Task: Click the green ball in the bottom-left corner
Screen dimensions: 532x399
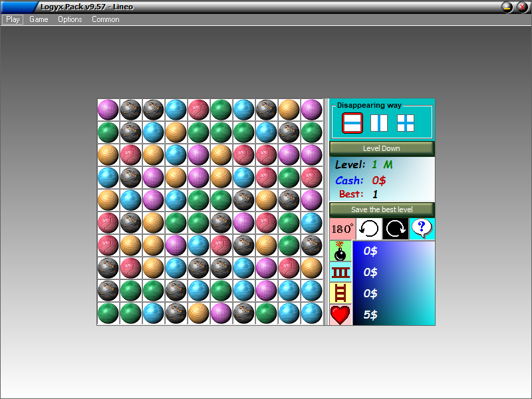Action: (x=108, y=313)
